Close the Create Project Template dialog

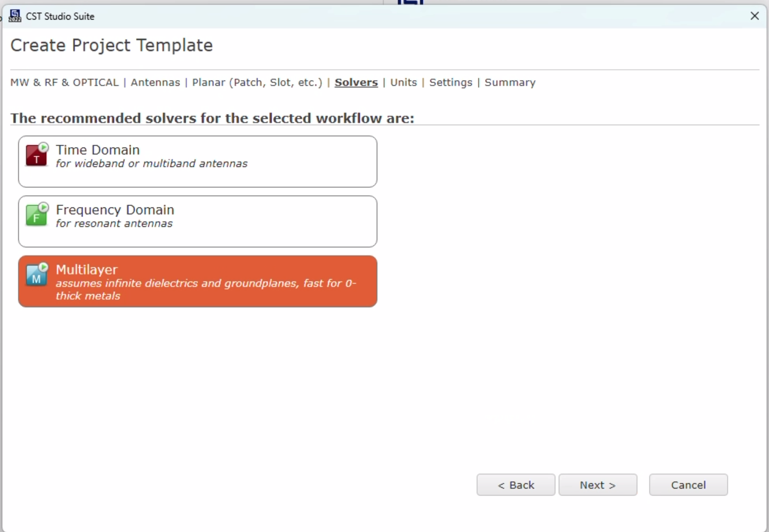[x=754, y=16]
